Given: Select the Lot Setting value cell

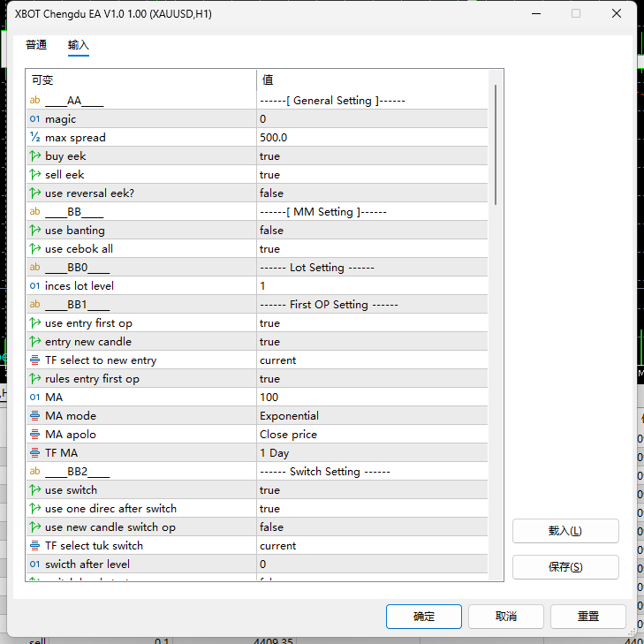Looking at the screenshot, I should pyautogui.click(x=372, y=268).
